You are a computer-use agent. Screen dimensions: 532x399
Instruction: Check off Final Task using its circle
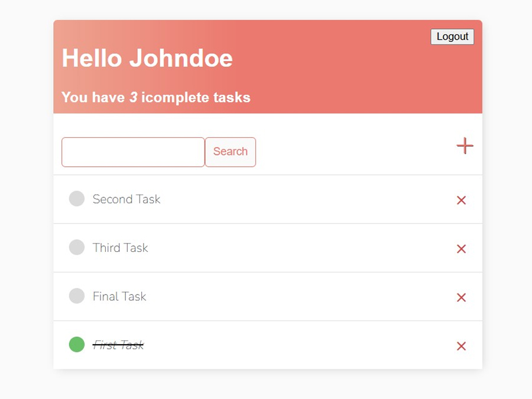tap(77, 296)
